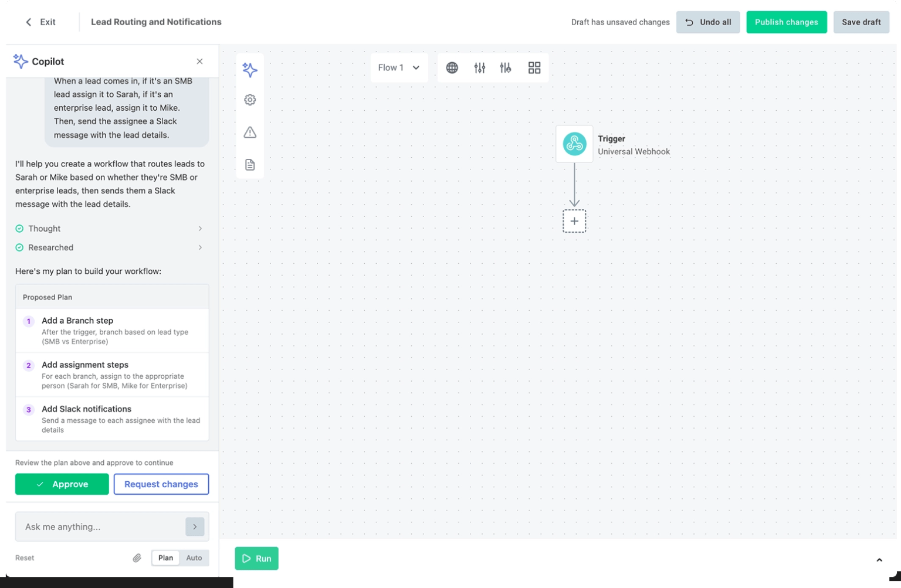Click the globe icon in canvas toolbar
The height and width of the screenshot is (588, 901).
coord(452,68)
